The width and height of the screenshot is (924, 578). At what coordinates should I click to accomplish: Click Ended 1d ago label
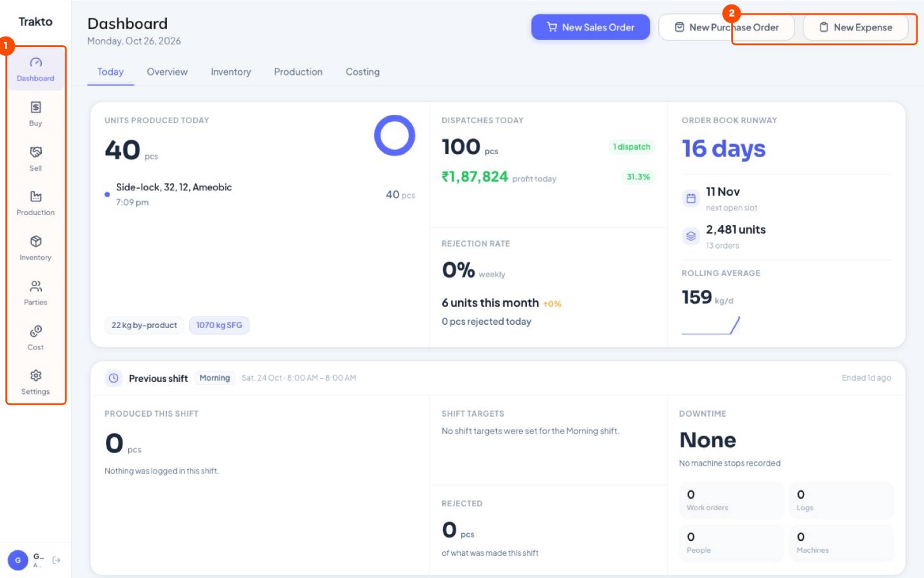tap(866, 378)
